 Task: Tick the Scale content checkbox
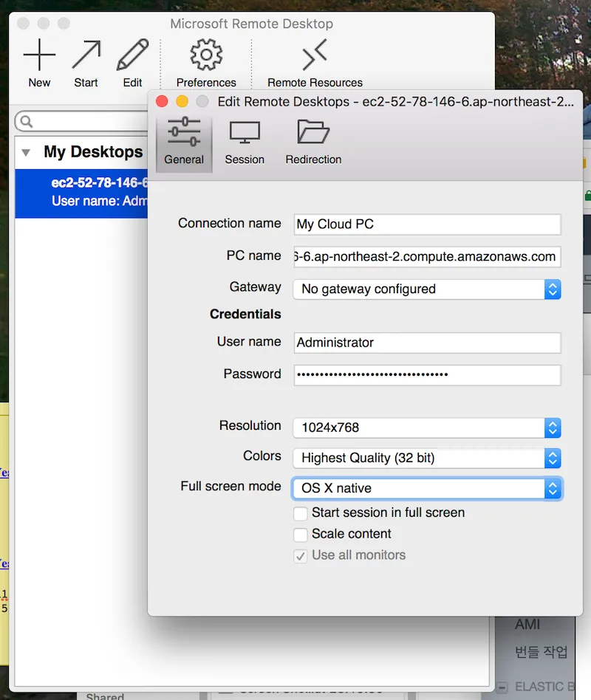300,535
